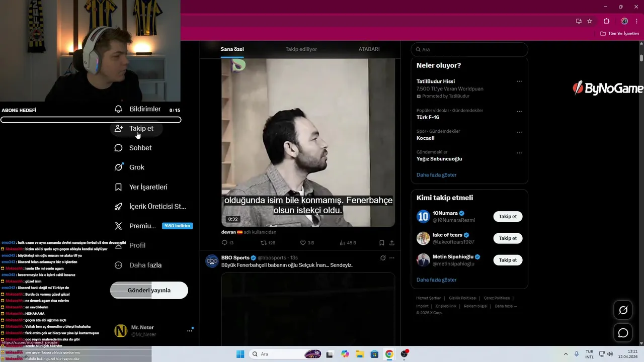
Task: Open Mr. Neter account options dots
Action: 190,330
